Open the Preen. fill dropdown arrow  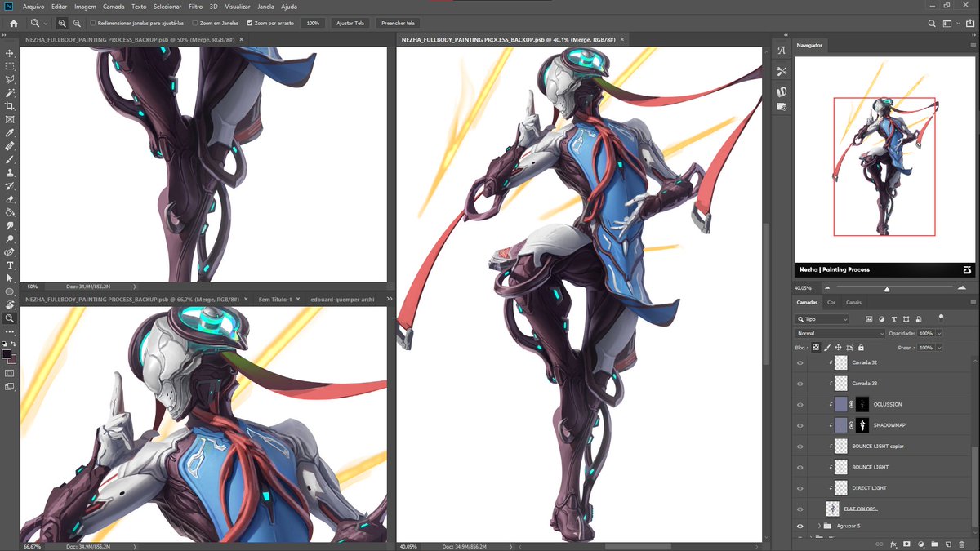(x=939, y=348)
